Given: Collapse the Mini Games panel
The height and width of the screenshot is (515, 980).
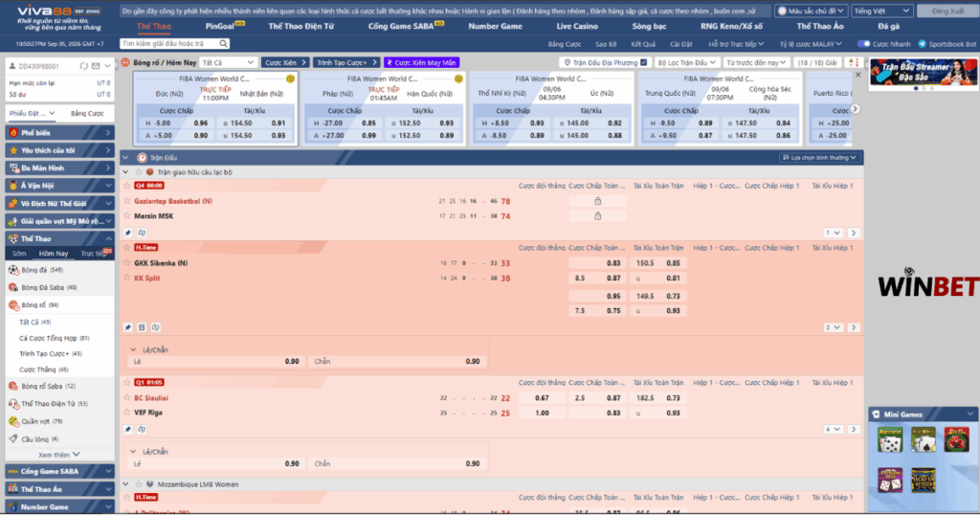Looking at the screenshot, I should (x=970, y=414).
